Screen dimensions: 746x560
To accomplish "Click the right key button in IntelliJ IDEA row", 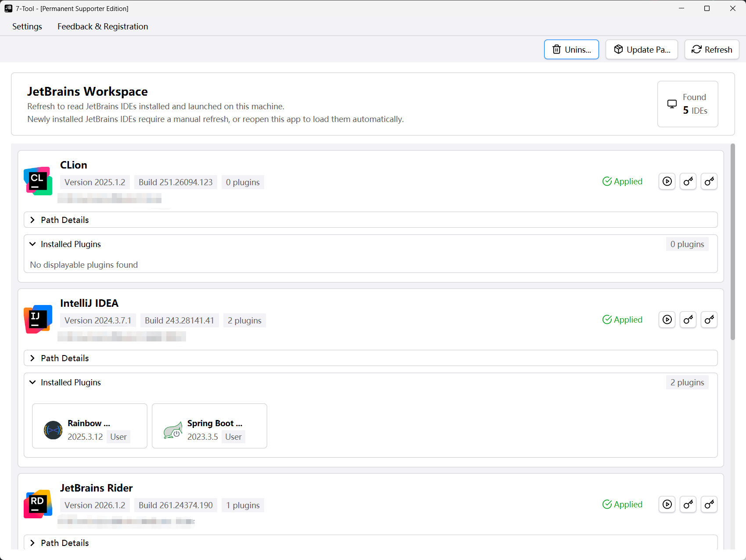I will coord(709,319).
